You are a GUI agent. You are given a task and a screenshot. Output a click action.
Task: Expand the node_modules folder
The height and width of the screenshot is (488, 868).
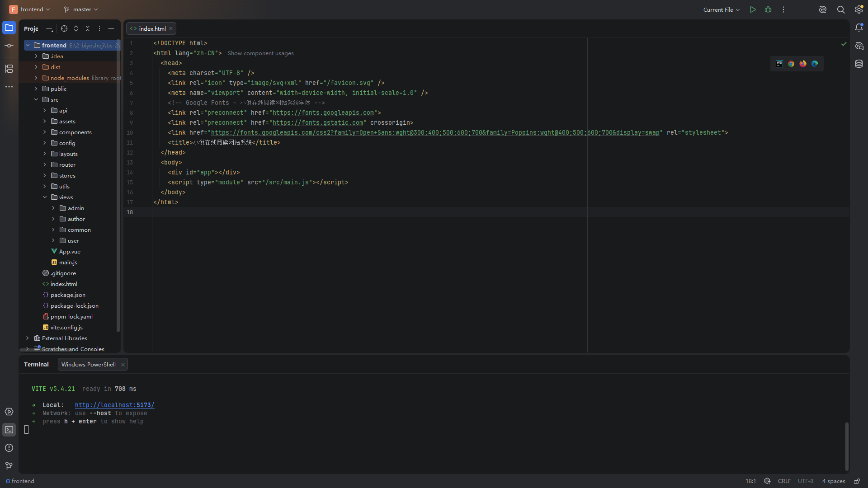36,78
